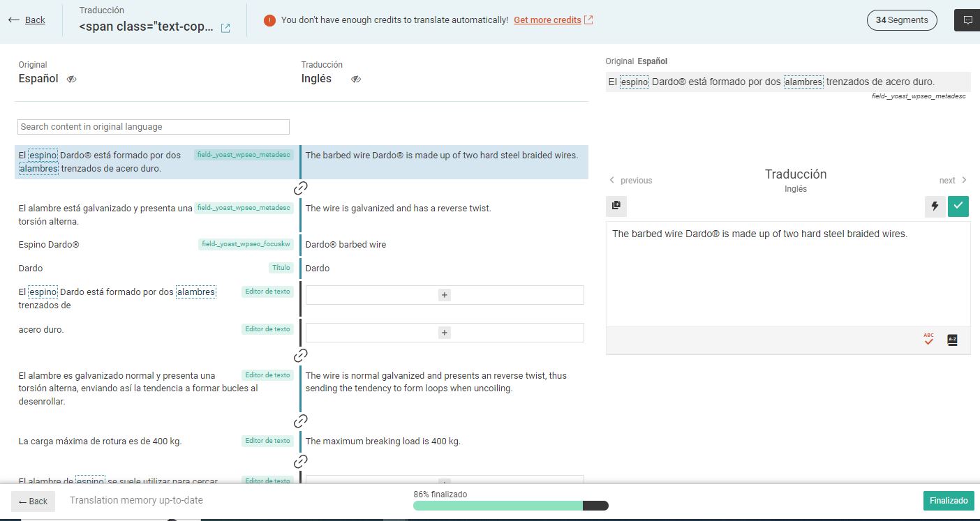Click inside the translation text editor
This screenshot has width=980, height=521.
pos(788,275)
